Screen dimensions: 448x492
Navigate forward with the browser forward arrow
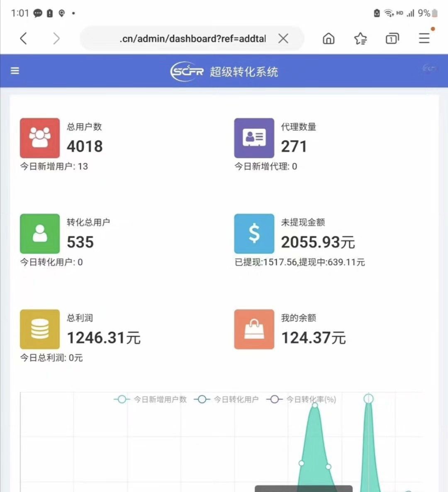click(x=56, y=39)
